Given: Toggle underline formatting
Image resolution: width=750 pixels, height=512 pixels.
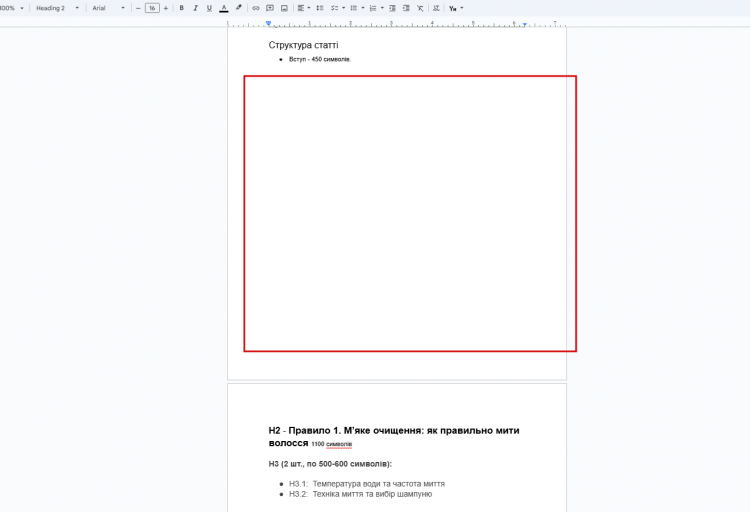Looking at the screenshot, I should pyautogui.click(x=209, y=8).
